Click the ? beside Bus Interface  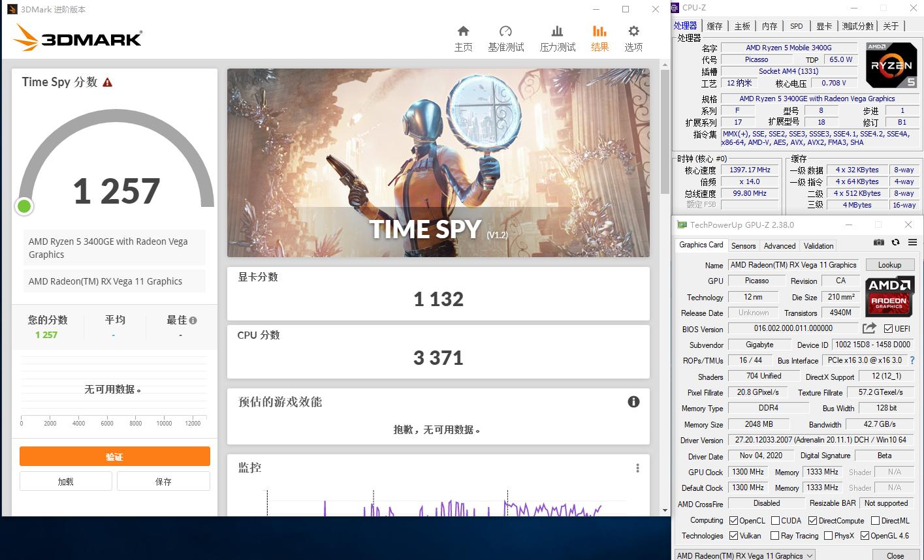click(912, 360)
